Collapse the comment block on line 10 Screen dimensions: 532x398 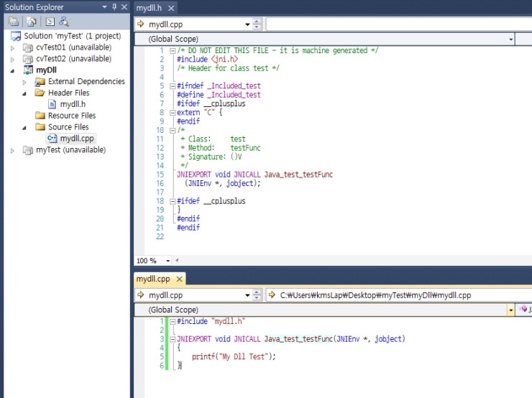click(173, 131)
